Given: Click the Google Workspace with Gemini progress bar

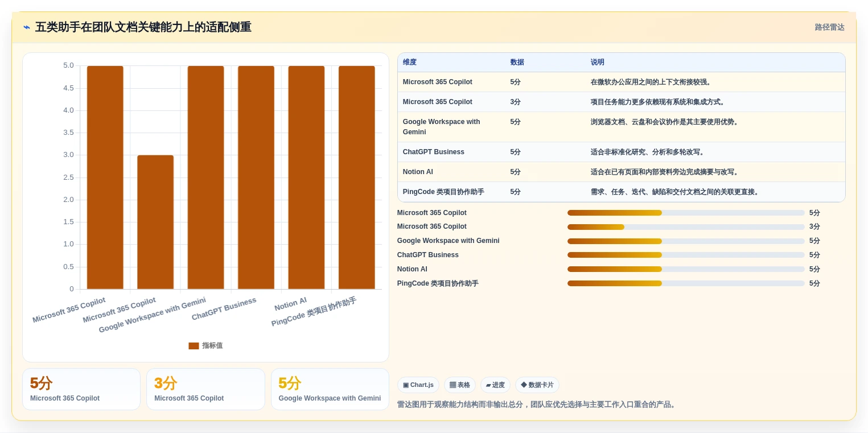Looking at the screenshot, I should (x=686, y=241).
